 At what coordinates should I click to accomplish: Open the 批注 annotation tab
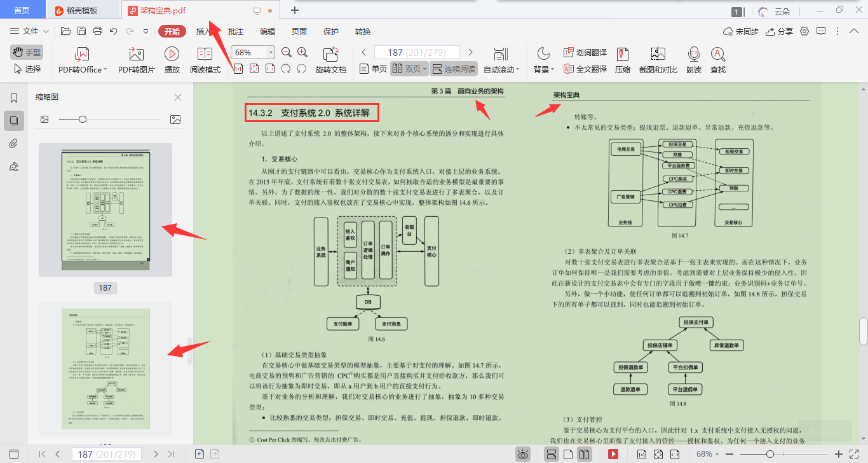tap(236, 31)
